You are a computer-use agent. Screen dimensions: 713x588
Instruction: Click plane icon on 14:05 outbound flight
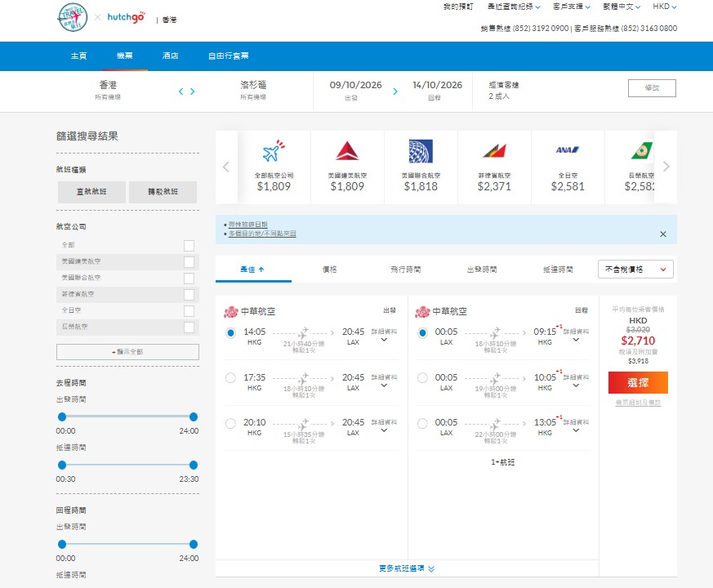(x=303, y=333)
